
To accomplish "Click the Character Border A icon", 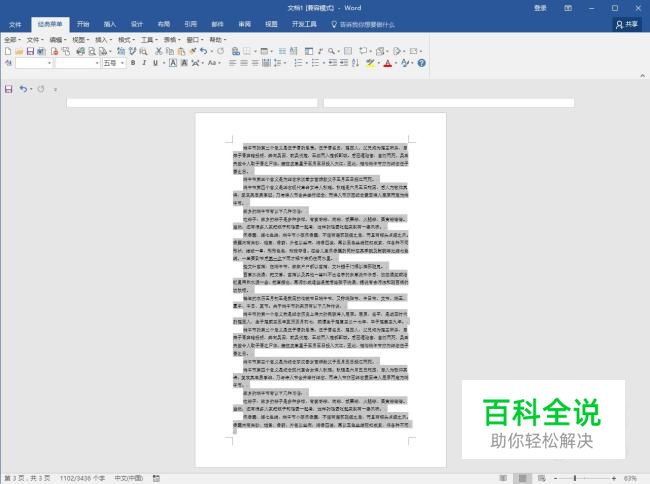I will [173, 63].
